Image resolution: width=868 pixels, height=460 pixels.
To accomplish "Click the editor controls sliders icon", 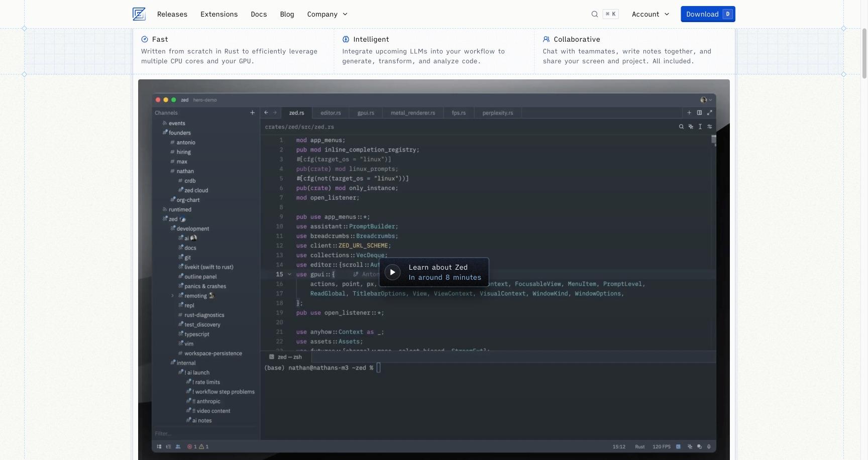I will [x=709, y=127].
